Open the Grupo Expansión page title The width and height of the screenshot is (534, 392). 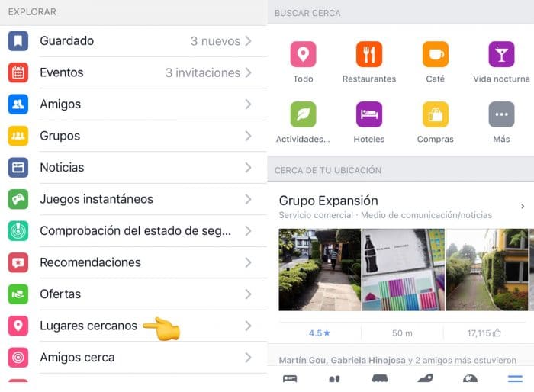328,201
